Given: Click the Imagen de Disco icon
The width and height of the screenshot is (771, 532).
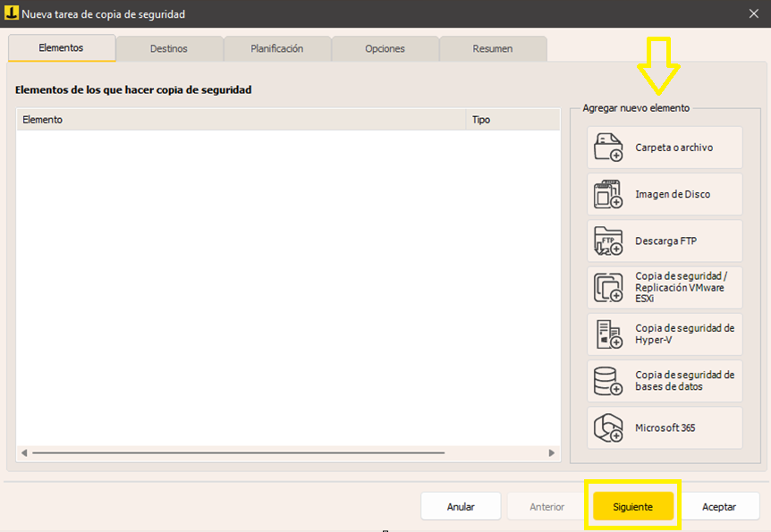Looking at the screenshot, I should 608,194.
